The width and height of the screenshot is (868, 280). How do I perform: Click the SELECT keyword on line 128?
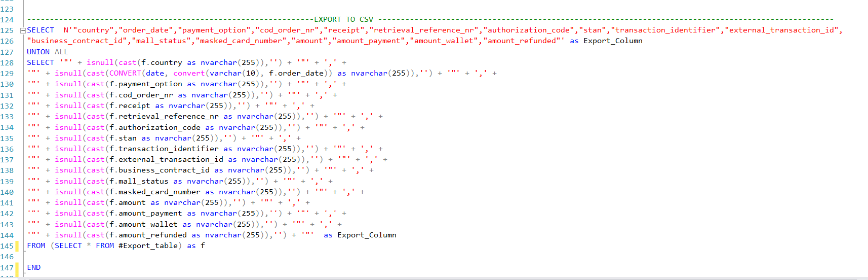coord(41,62)
